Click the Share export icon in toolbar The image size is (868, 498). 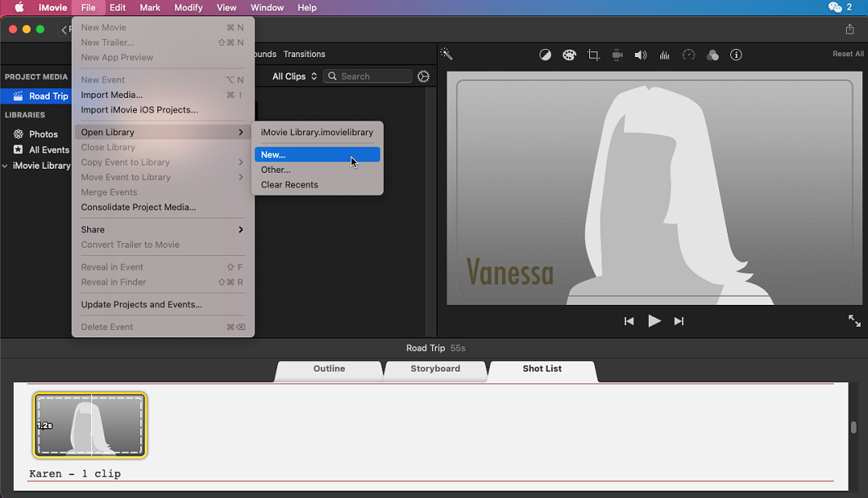point(850,29)
